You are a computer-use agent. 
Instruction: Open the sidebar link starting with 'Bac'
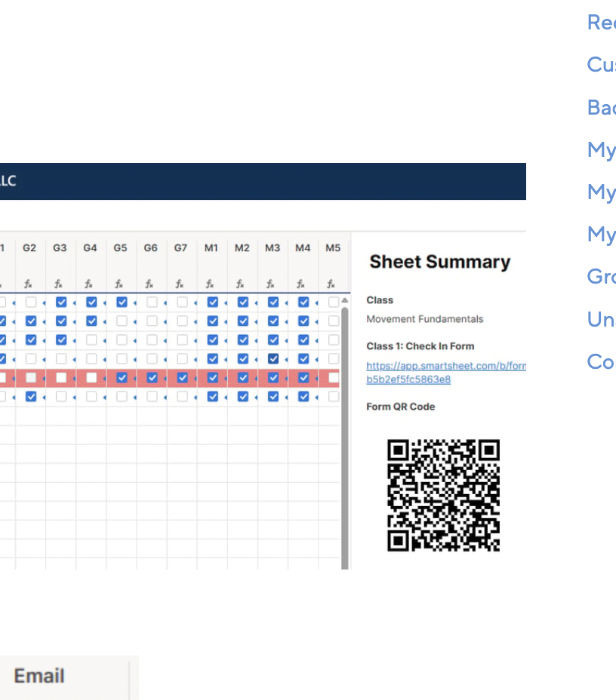click(x=601, y=108)
